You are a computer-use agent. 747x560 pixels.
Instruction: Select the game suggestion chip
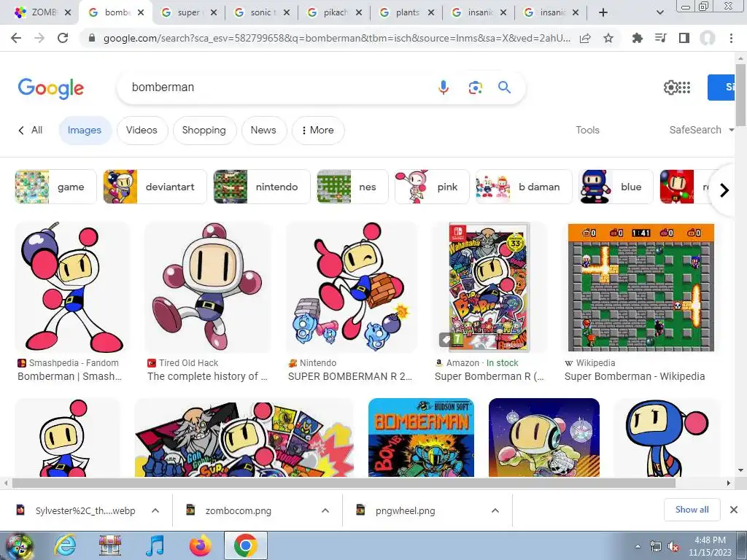(55, 187)
